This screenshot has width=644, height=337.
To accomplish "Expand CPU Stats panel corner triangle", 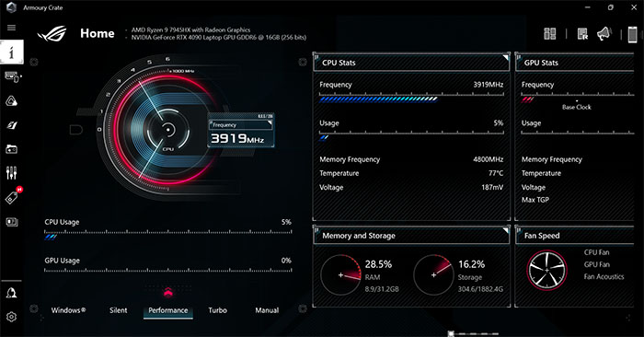I will pos(505,58).
